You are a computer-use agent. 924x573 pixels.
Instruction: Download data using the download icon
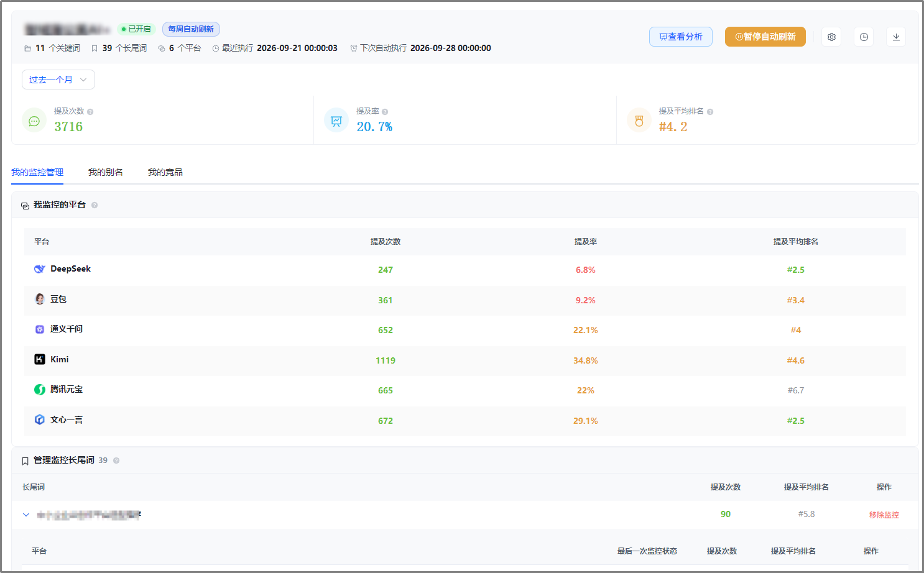tap(896, 37)
